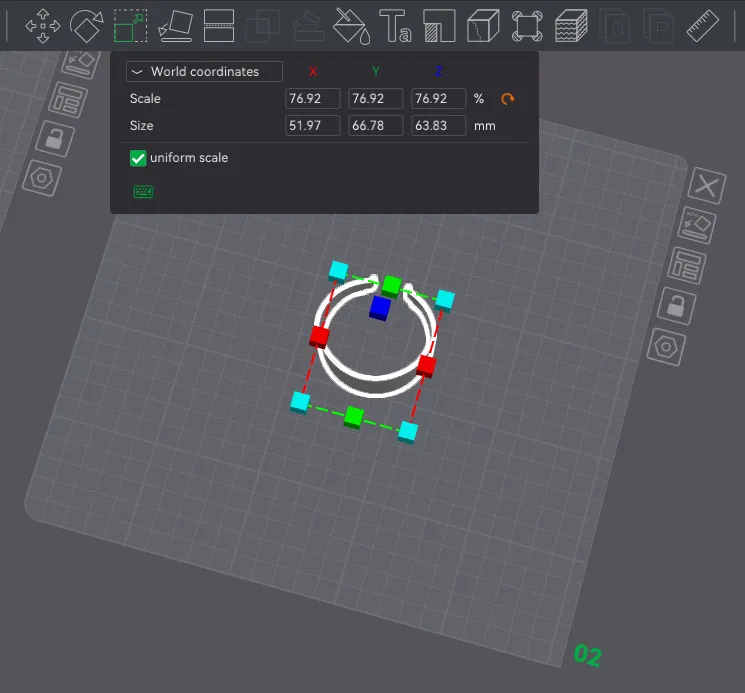
Task: Click the arrange icon on the right plate
Action: pos(688,266)
